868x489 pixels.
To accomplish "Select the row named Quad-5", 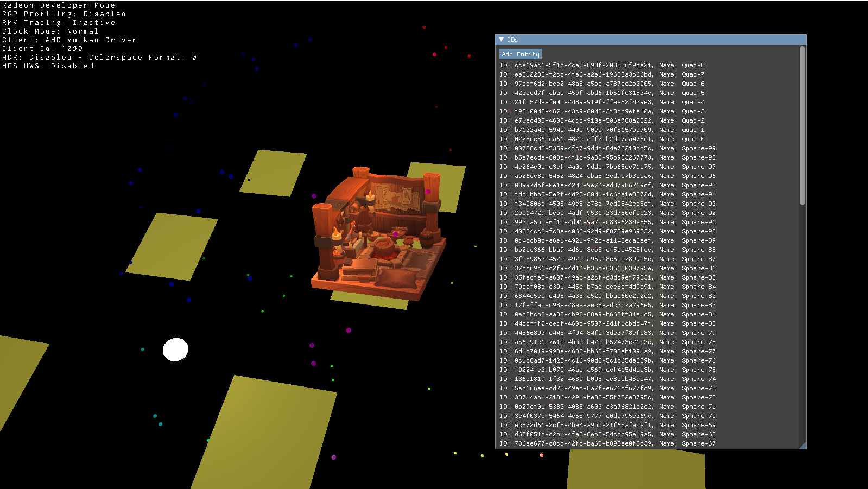I will coord(603,93).
